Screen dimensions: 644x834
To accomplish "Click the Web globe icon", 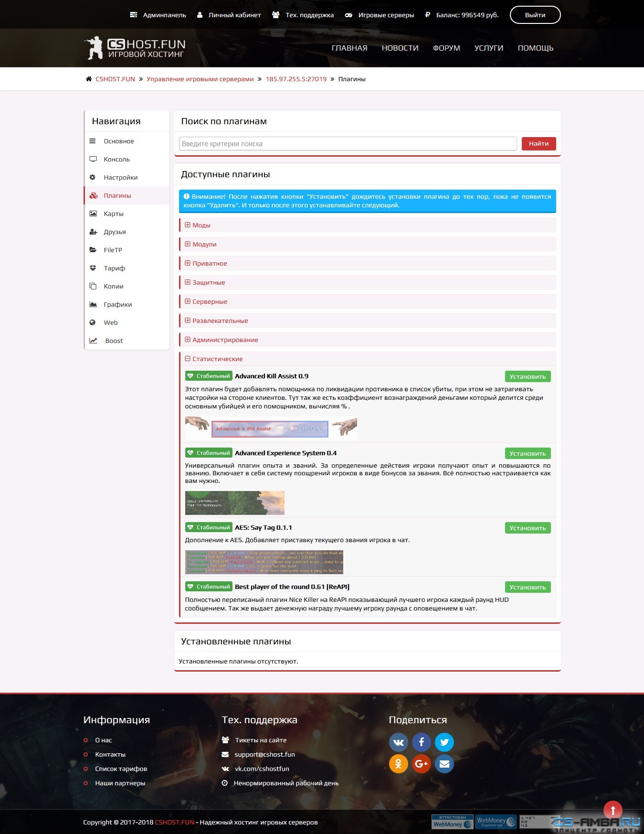I will [93, 322].
